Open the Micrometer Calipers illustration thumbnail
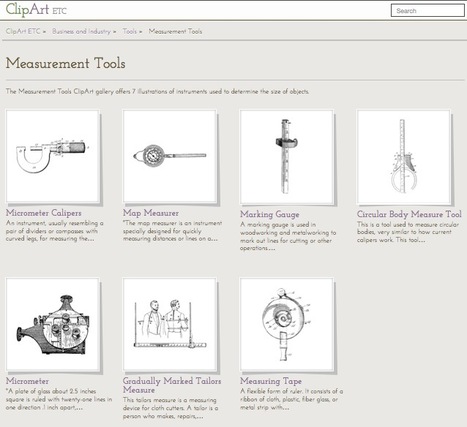The image size is (467, 427). pyautogui.click(x=53, y=156)
